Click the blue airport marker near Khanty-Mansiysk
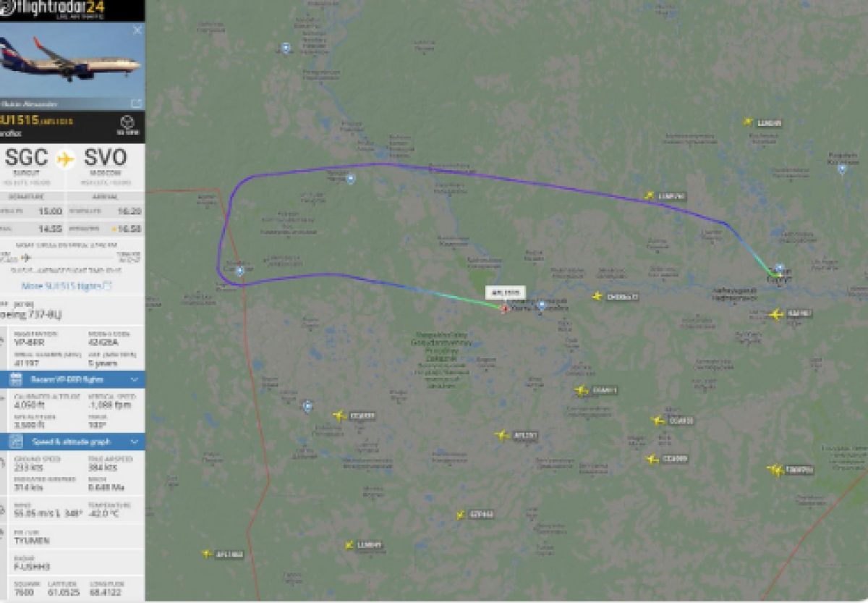Viewport: 868px width, 603px height. tap(541, 305)
